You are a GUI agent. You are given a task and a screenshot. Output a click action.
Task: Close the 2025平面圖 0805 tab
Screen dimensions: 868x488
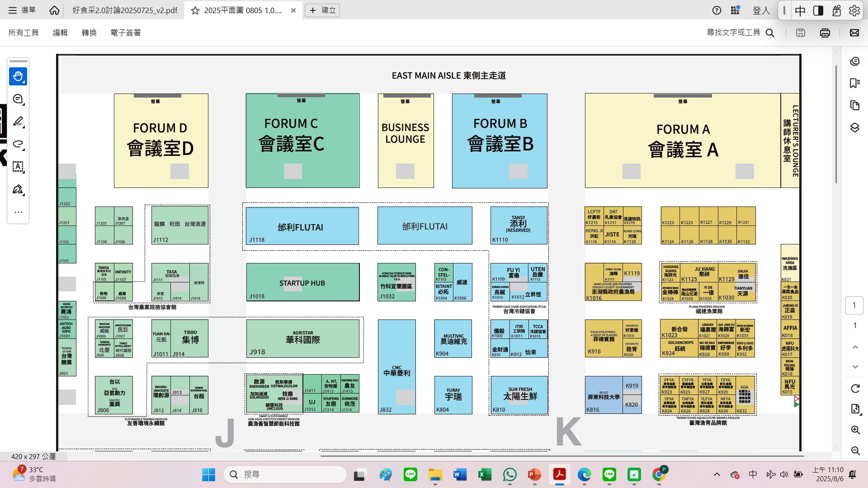293,10
